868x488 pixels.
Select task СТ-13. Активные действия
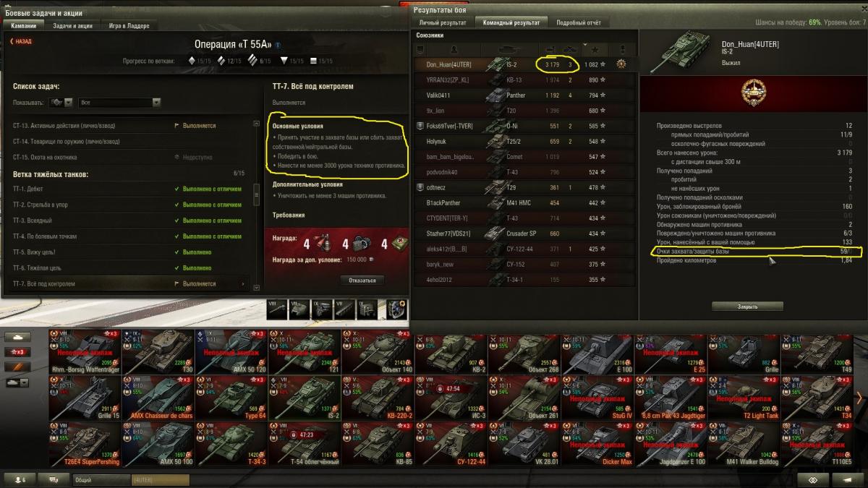coord(130,126)
